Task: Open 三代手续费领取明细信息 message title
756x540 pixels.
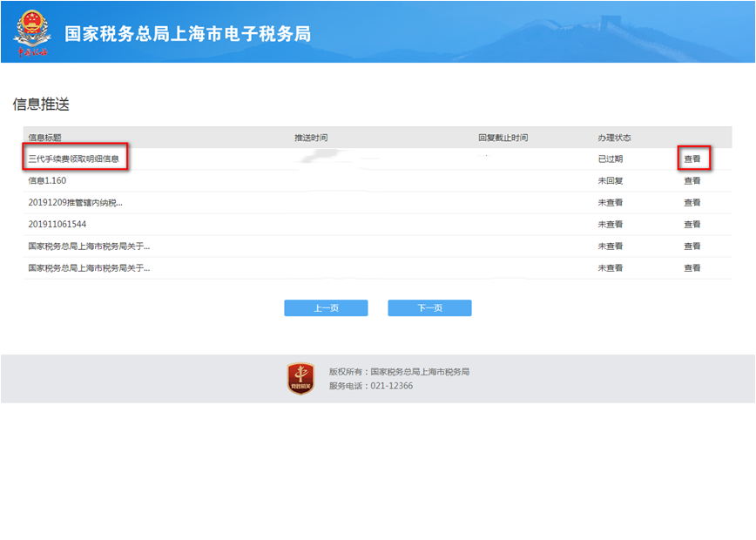Action: 74,159
